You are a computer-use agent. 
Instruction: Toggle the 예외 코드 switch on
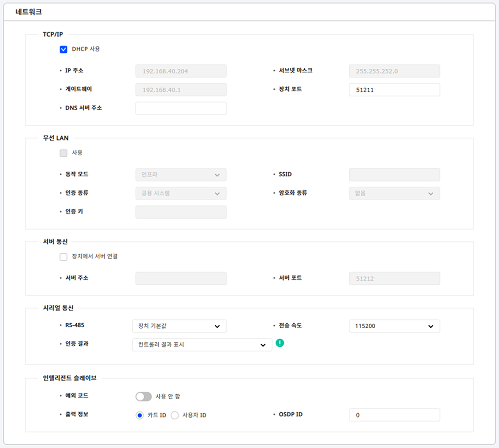click(x=143, y=397)
